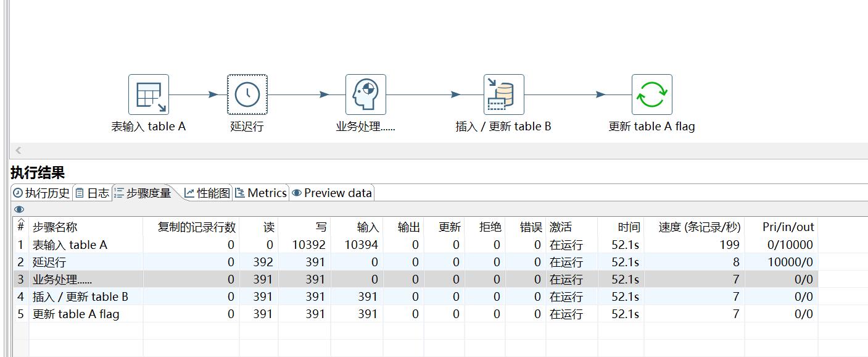This screenshot has height=357, width=868.
Task: Click the 错误 column header
Action: coord(525,227)
